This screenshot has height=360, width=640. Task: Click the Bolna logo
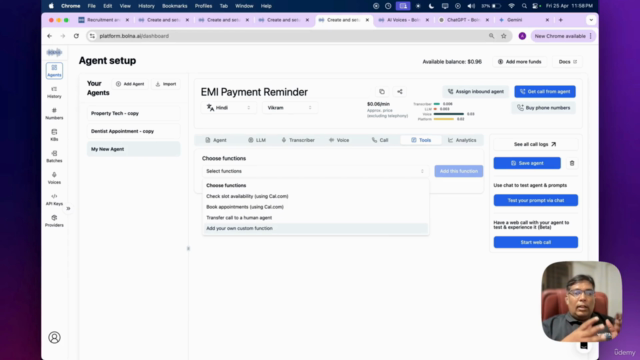(x=54, y=52)
